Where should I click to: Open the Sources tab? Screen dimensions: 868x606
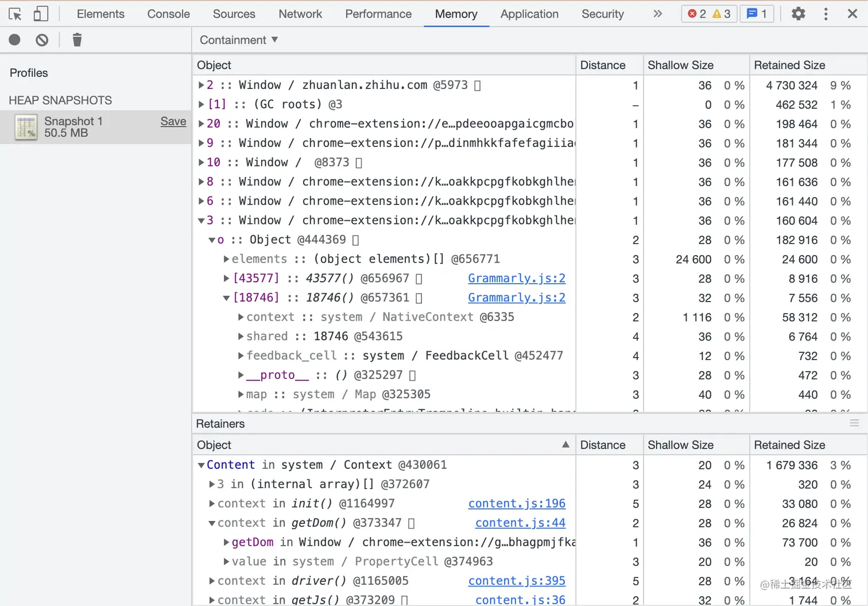(234, 14)
